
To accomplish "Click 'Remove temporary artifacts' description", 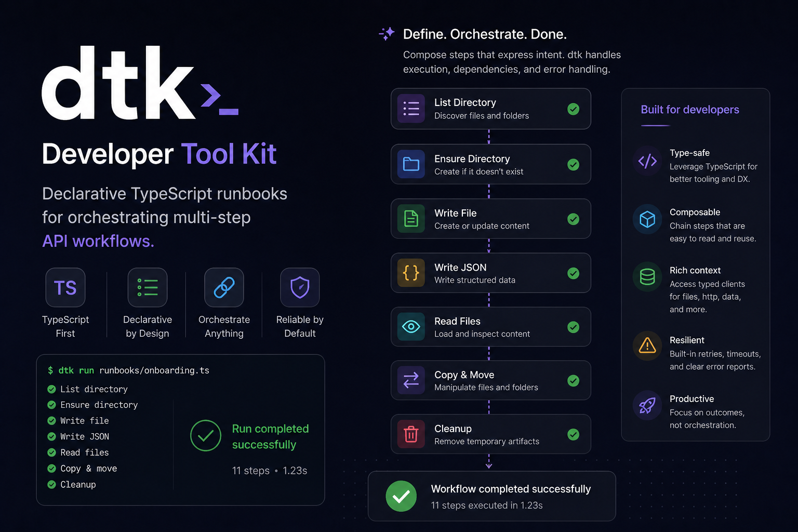I will [487, 442].
